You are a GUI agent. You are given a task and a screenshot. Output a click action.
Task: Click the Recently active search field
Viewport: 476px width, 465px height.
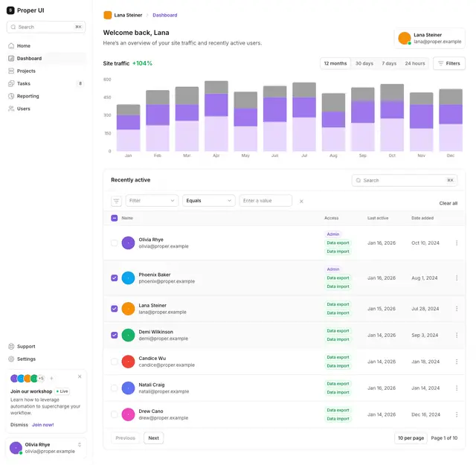tap(405, 180)
